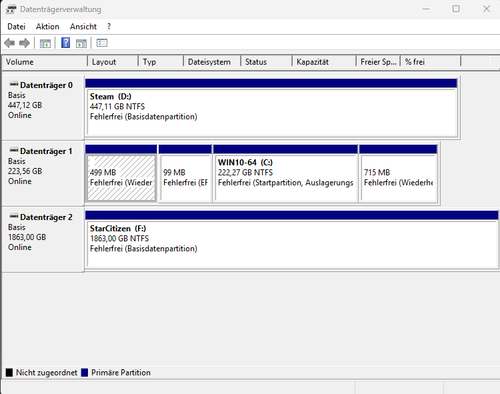Click the Primäre Partition legend label

tap(121, 373)
